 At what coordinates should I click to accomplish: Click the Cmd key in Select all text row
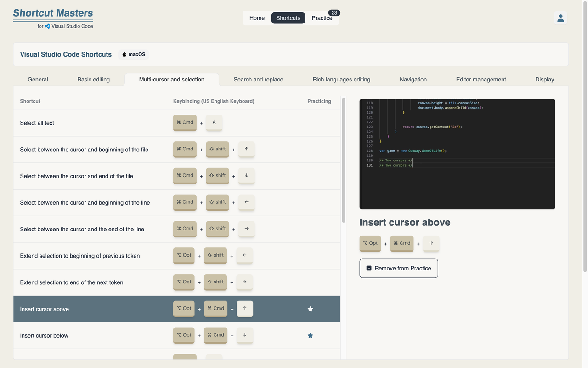[x=185, y=123]
